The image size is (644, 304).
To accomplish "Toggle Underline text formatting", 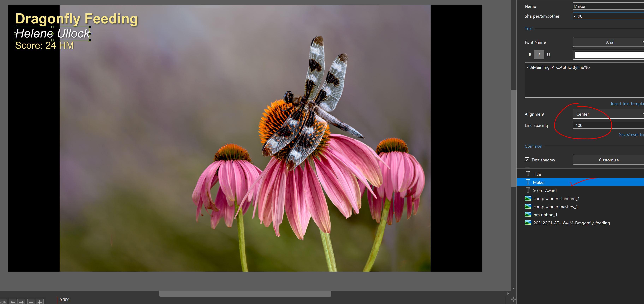I will [x=548, y=55].
